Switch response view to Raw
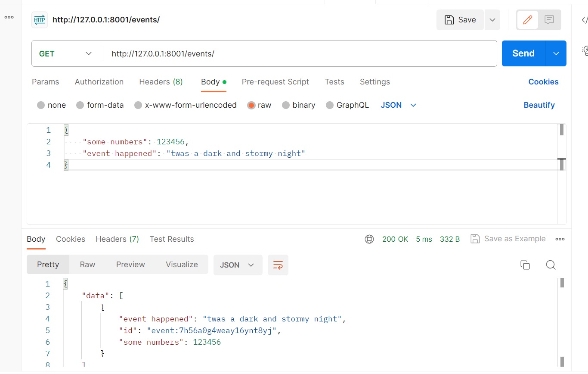Image resolution: width=588 pixels, height=374 pixels. tap(87, 265)
